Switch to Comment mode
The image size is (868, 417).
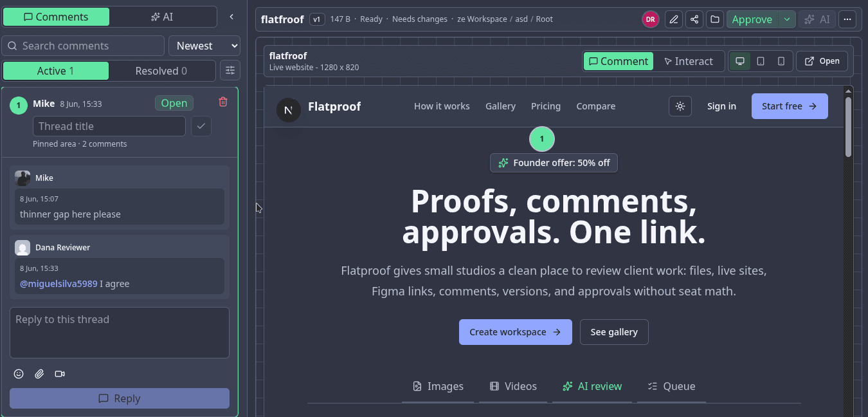coord(619,61)
